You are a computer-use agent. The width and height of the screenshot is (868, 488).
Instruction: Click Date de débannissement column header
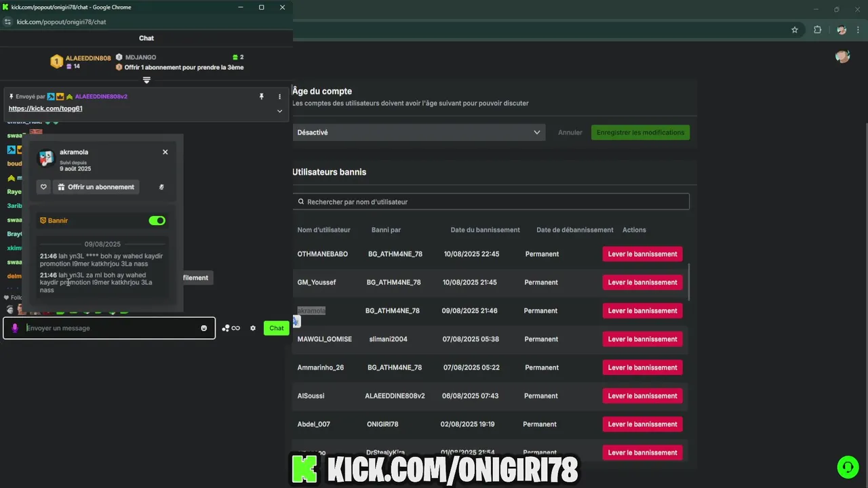point(575,230)
